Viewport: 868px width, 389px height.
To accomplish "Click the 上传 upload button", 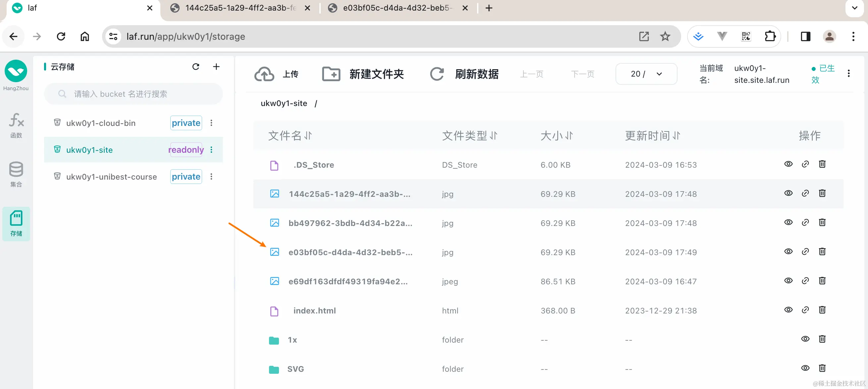I will tap(276, 74).
